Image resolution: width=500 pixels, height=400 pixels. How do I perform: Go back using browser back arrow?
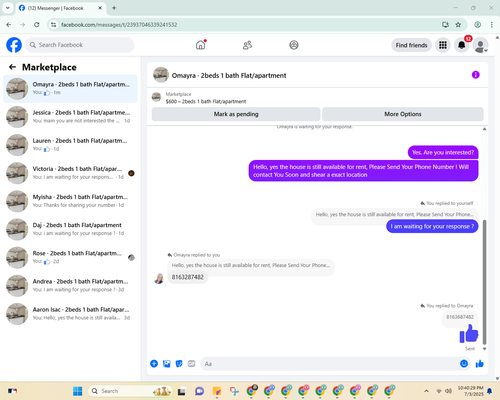pyautogui.click(x=9, y=25)
